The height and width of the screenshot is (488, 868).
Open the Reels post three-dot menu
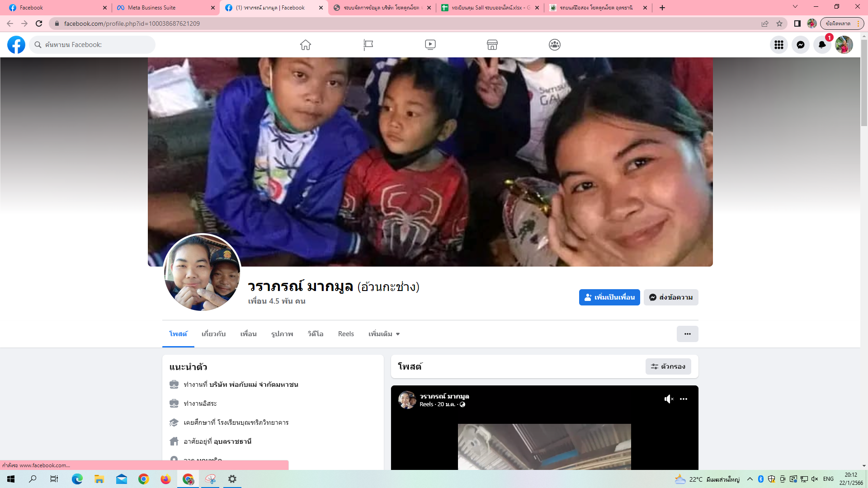[684, 399]
